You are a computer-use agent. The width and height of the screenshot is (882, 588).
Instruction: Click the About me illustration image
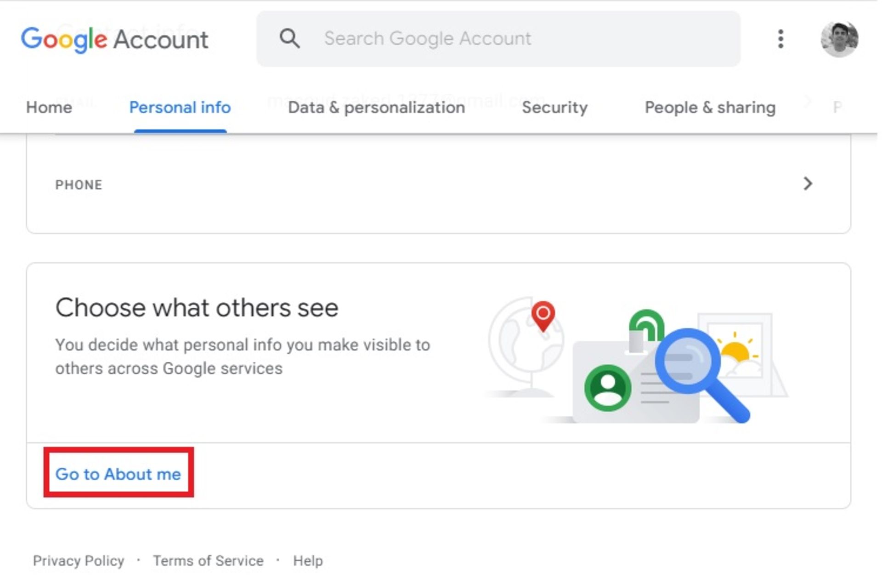click(636, 360)
